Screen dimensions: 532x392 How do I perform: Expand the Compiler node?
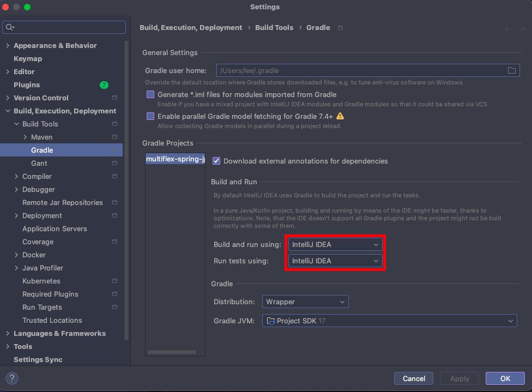[16, 177]
